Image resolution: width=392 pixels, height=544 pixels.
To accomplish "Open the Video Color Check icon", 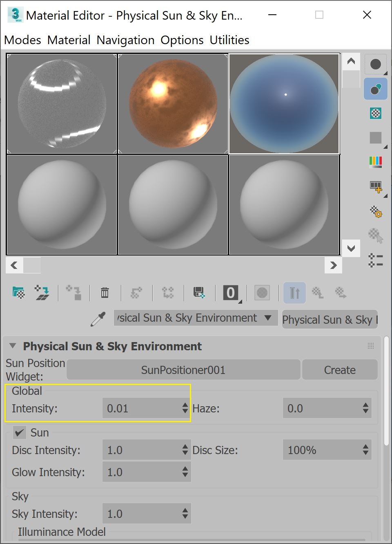I will coord(376,162).
